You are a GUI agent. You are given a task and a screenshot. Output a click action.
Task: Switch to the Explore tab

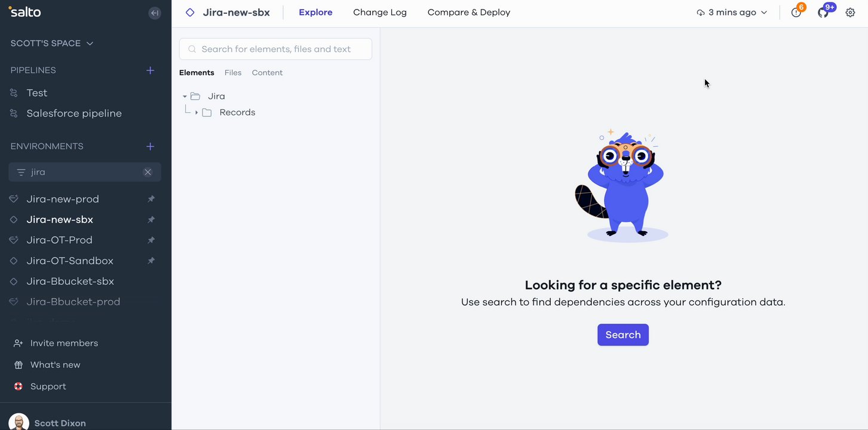[x=315, y=13]
